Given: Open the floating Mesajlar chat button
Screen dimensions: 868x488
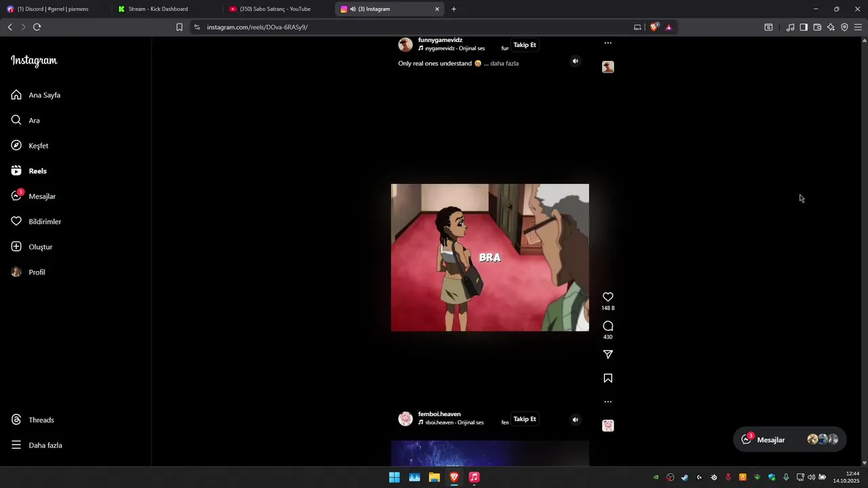Looking at the screenshot, I should (x=790, y=439).
